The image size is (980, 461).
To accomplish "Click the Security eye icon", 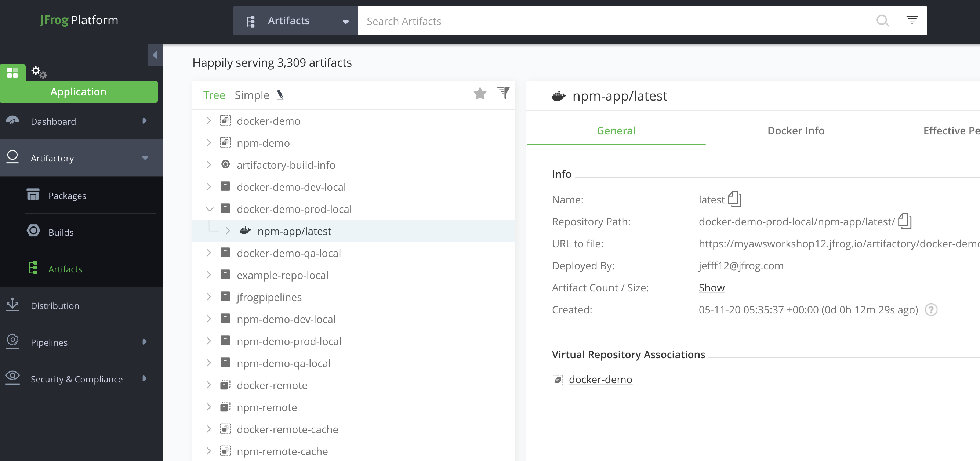I will click(x=12, y=377).
